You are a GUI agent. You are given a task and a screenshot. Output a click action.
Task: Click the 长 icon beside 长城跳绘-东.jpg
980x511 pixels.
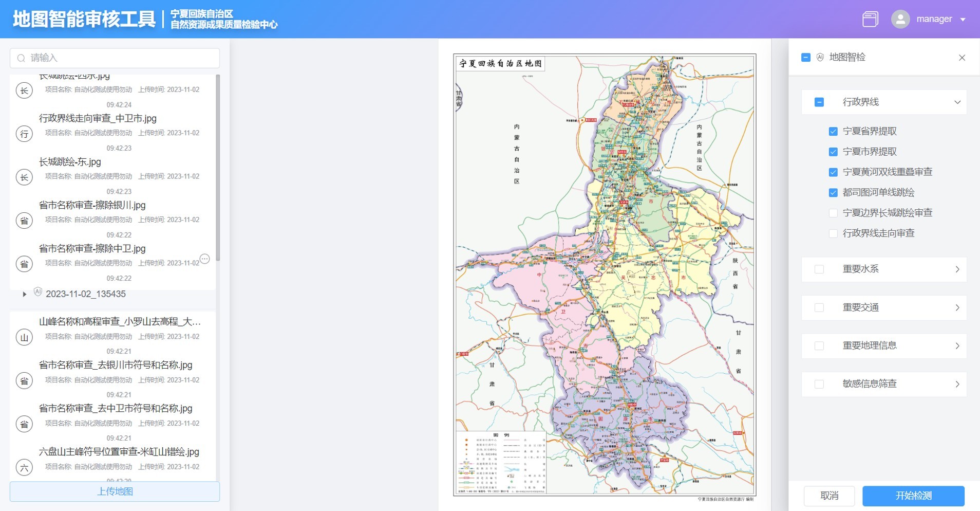[24, 177]
